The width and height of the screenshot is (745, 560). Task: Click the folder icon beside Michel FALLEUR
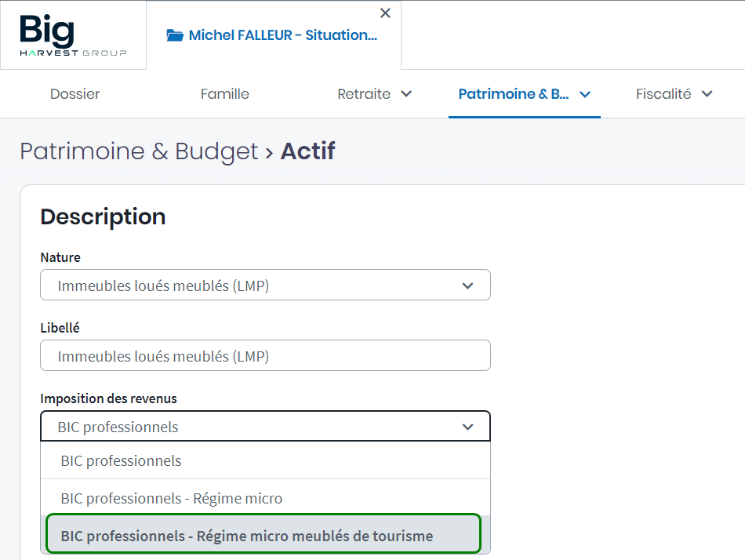175,35
